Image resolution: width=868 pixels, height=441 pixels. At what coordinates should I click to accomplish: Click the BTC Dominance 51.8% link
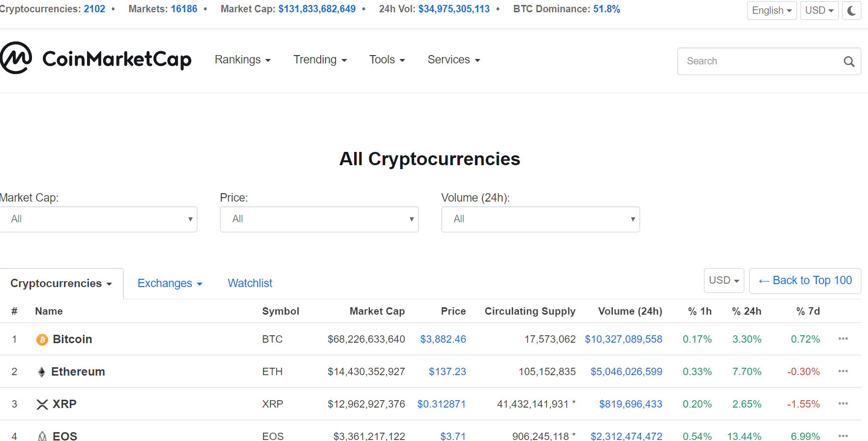click(606, 9)
